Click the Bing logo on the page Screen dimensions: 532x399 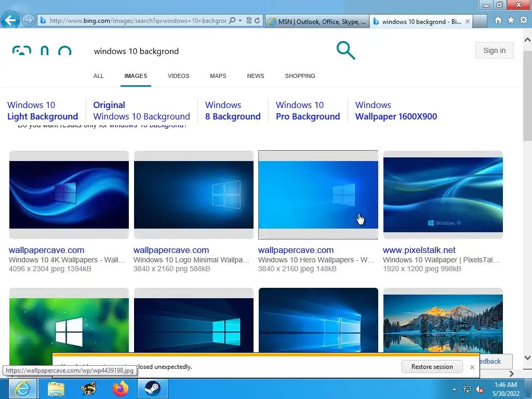tap(42, 51)
